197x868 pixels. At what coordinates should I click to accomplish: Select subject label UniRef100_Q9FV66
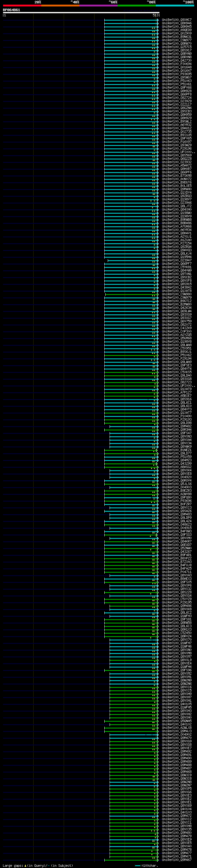pos(177,88)
